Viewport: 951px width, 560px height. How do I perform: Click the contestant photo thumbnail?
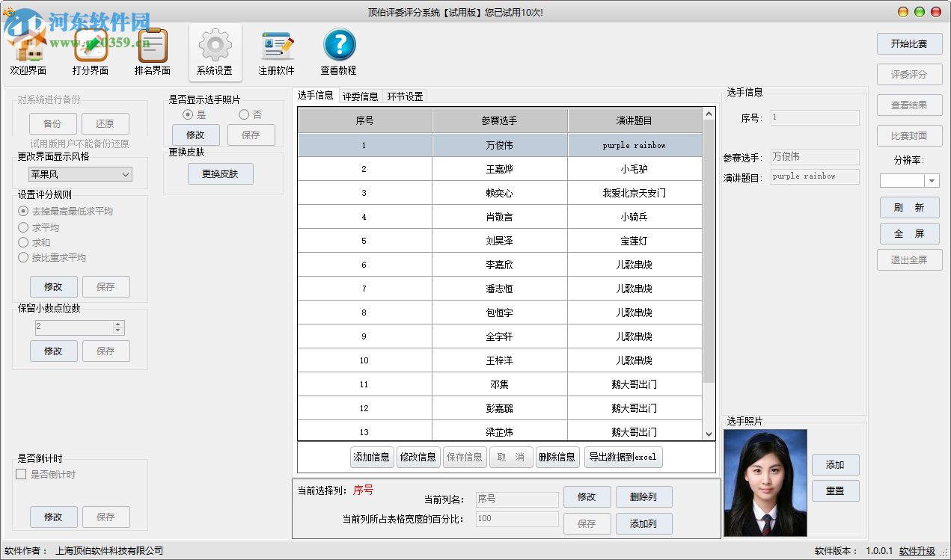765,482
